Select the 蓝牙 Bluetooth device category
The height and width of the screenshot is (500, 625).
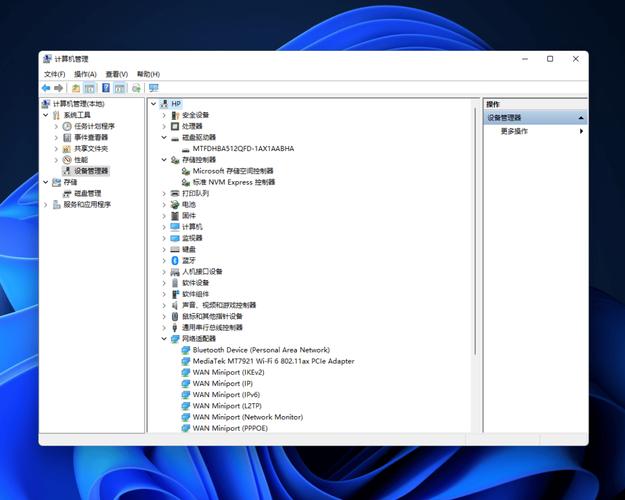189,260
